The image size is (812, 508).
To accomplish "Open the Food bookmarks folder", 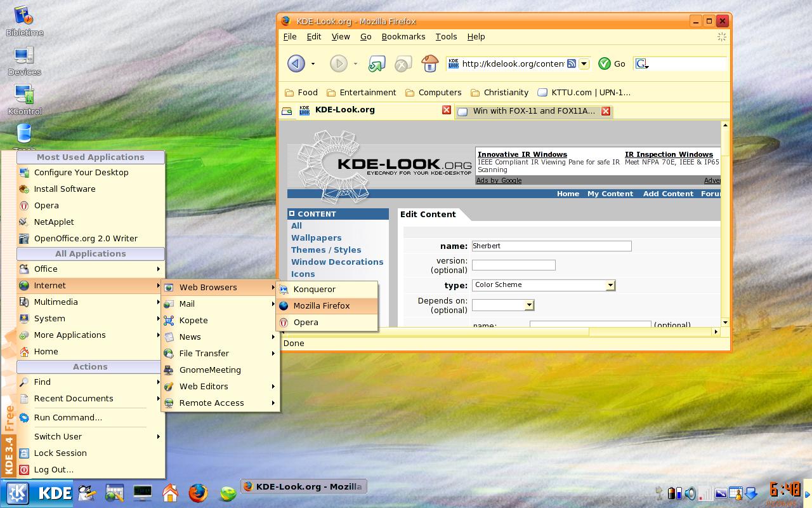I will tap(301, 93).
